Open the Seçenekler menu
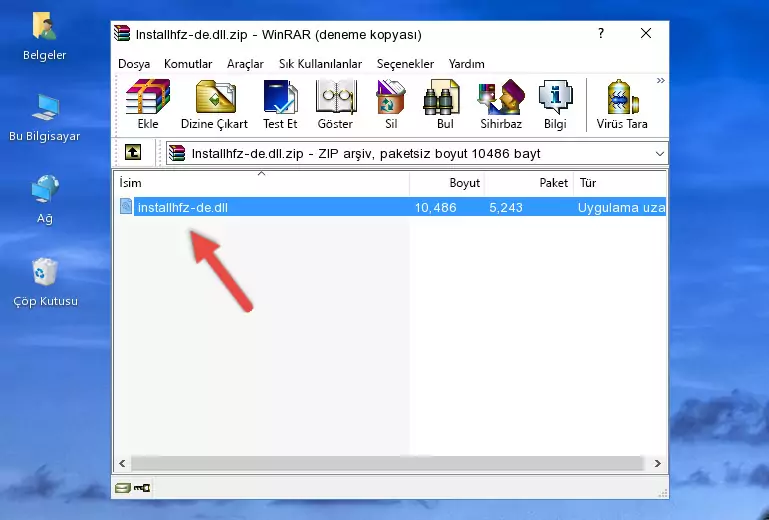 click(x=405, y=64)
